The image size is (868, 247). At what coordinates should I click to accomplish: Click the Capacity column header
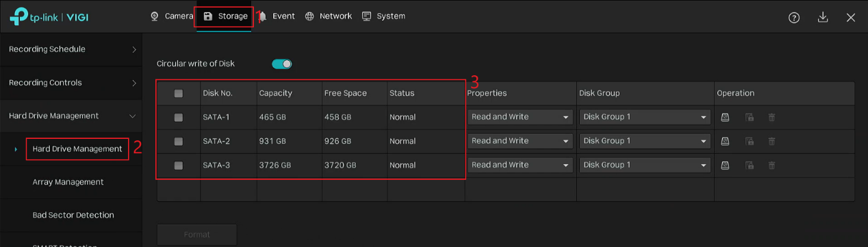[x=275, y=93]
